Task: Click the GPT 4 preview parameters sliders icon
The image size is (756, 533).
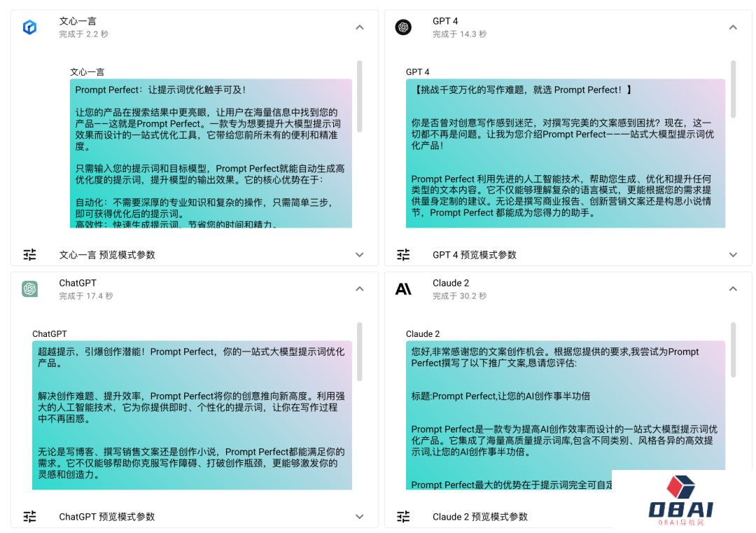Action: (x=403, y=255)
